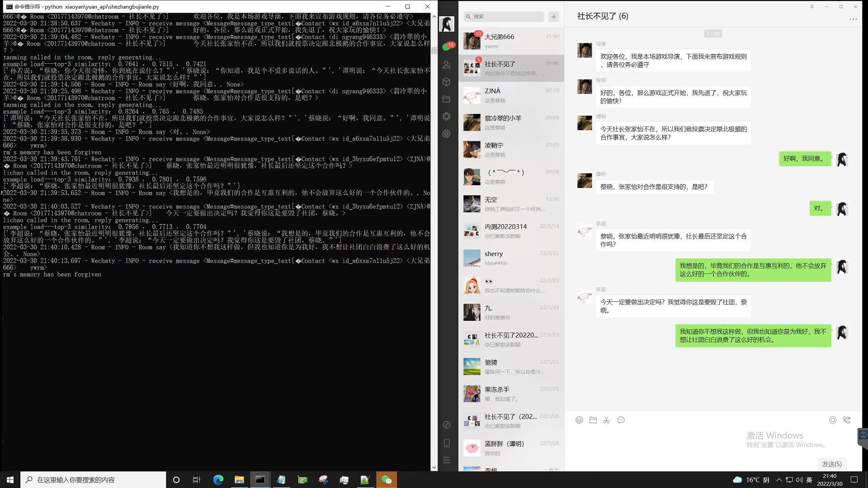
Task: Select the screenshot scissors tool
Action: click(607, 420)
